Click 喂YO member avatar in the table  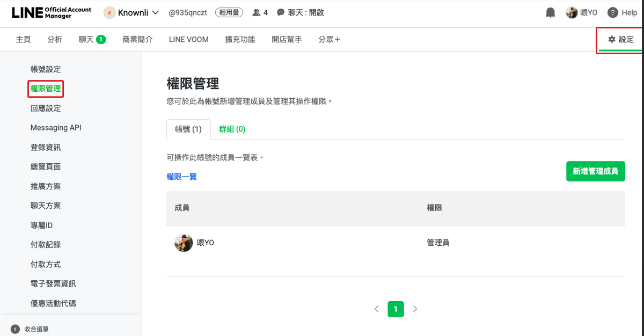click(184, 243)
